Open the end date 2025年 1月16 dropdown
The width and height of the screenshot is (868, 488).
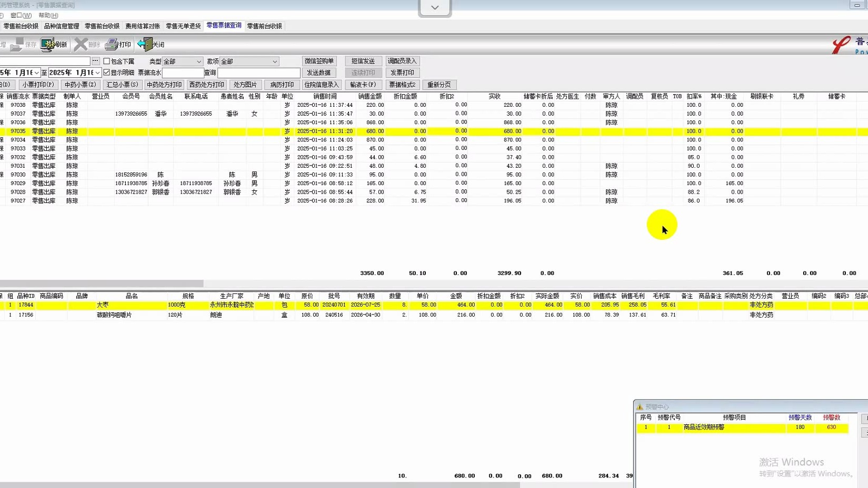pyautogui.click(x=97, y=73)
